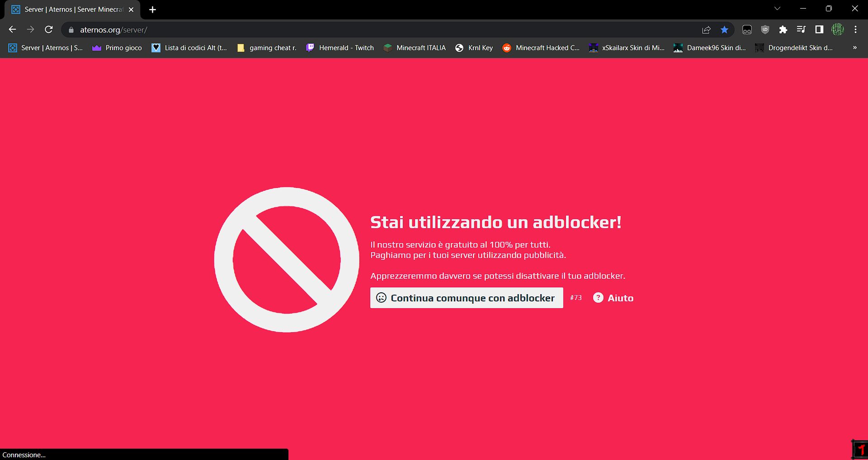
Task: Toggle the bookmark star
Action: (724, 30)
